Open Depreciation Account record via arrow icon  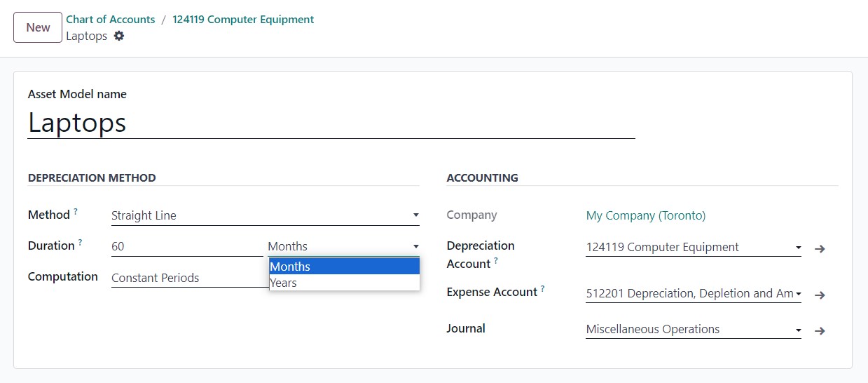[820, 248]
